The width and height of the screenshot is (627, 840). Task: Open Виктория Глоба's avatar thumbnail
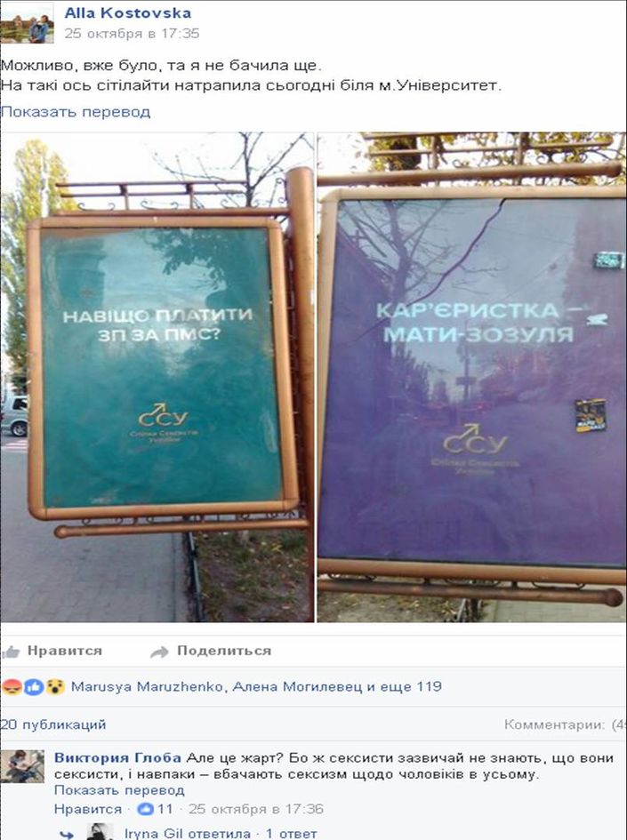22,766
